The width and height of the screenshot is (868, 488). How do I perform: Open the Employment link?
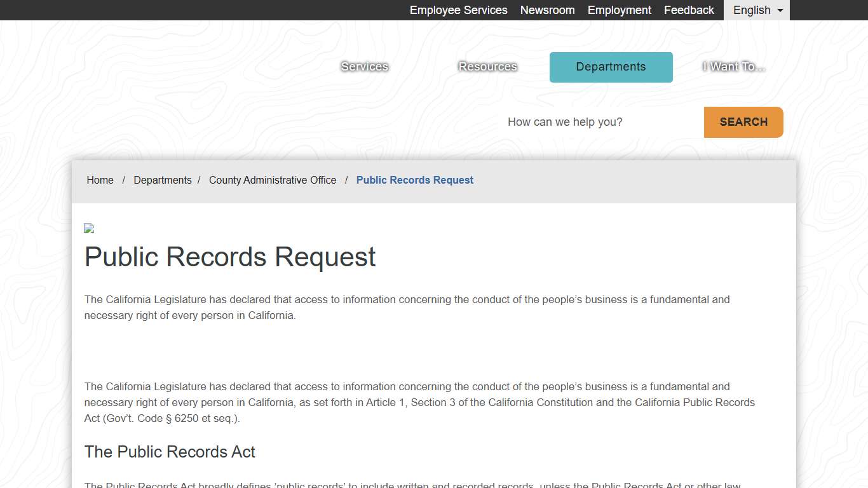(619, 10)
